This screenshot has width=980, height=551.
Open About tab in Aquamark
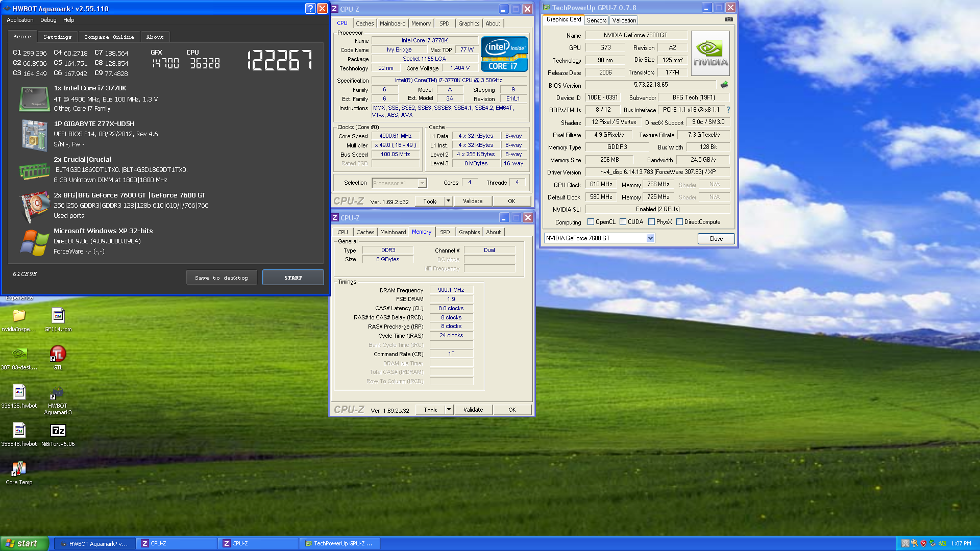pos(155,37)
